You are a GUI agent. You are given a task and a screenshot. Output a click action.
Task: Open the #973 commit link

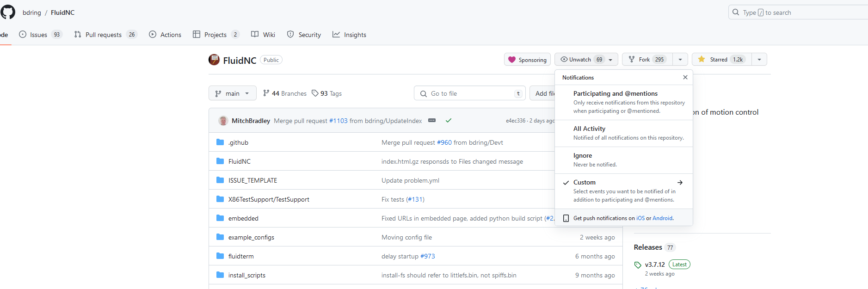[428, 256]
